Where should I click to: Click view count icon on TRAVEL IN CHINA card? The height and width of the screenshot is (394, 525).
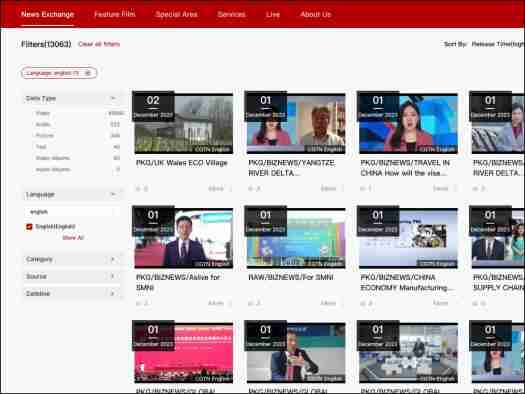tap(363, 189)
